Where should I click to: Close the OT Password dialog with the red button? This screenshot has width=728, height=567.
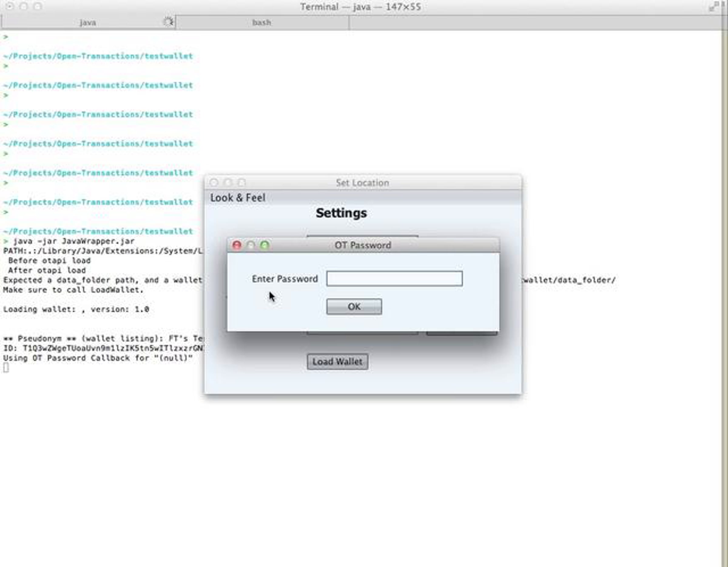(x=237, y=246)
